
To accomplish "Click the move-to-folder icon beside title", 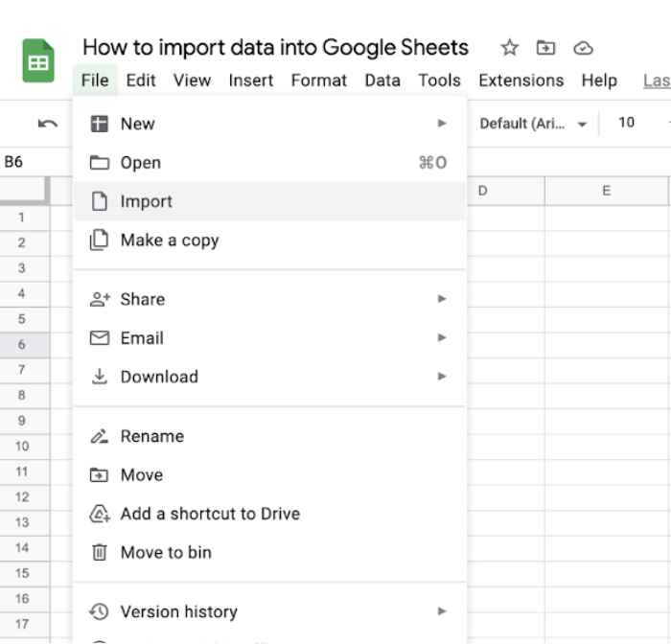I will (x=545, y=48).
